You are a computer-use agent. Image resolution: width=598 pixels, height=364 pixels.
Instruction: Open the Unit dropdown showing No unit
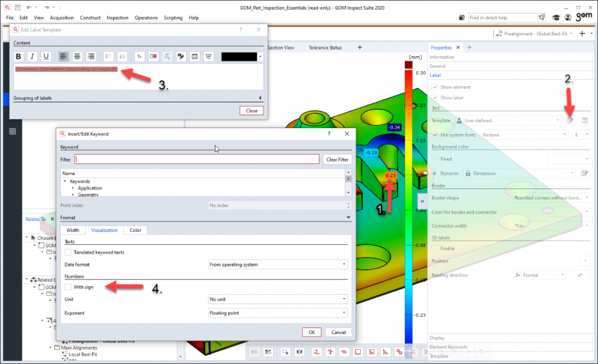pos(277,299)
